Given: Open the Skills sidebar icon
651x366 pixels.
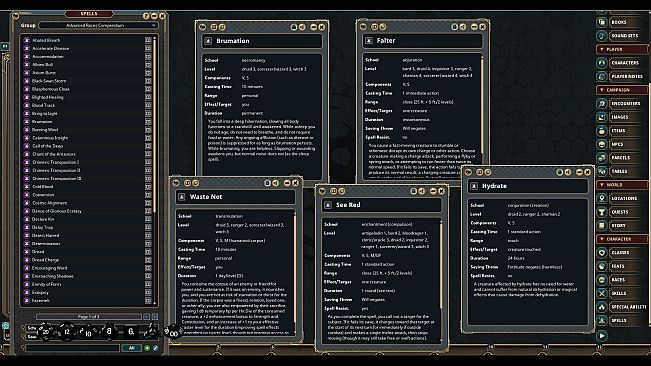Looking at the screenshot, I should (602, 293).
